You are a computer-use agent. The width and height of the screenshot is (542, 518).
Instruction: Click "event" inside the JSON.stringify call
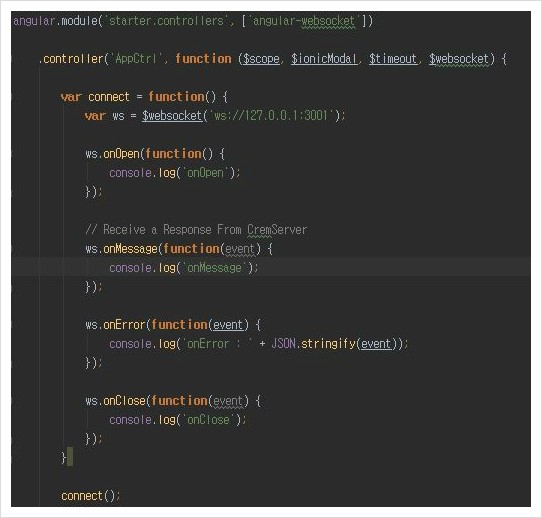[376, 344]
